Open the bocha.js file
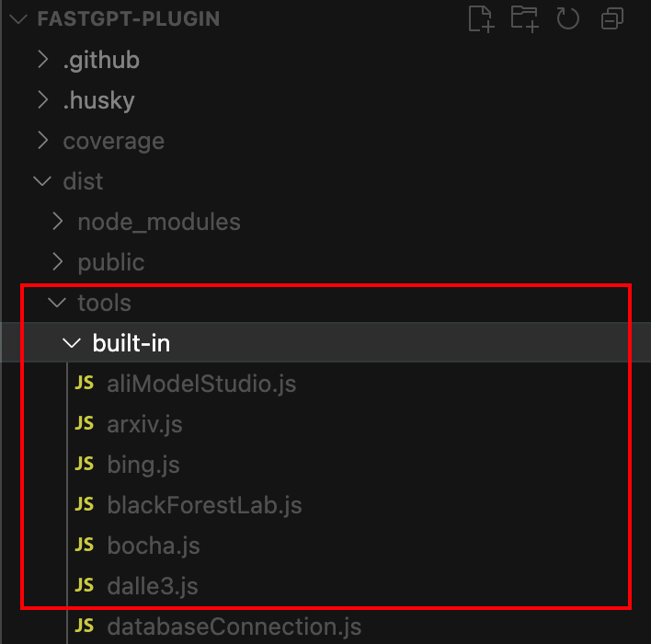The height and width of the screenshot is (644, 651). pos(153,546)
